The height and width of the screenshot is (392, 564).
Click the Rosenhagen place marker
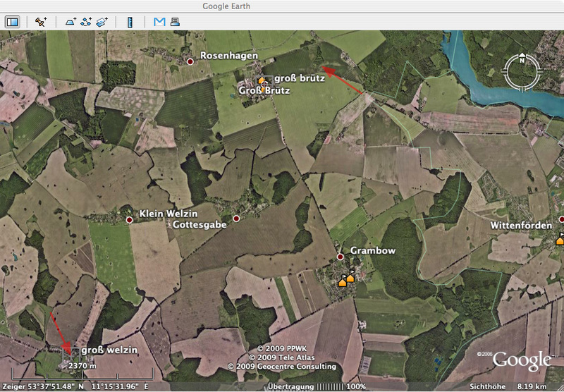click(190, 62)
